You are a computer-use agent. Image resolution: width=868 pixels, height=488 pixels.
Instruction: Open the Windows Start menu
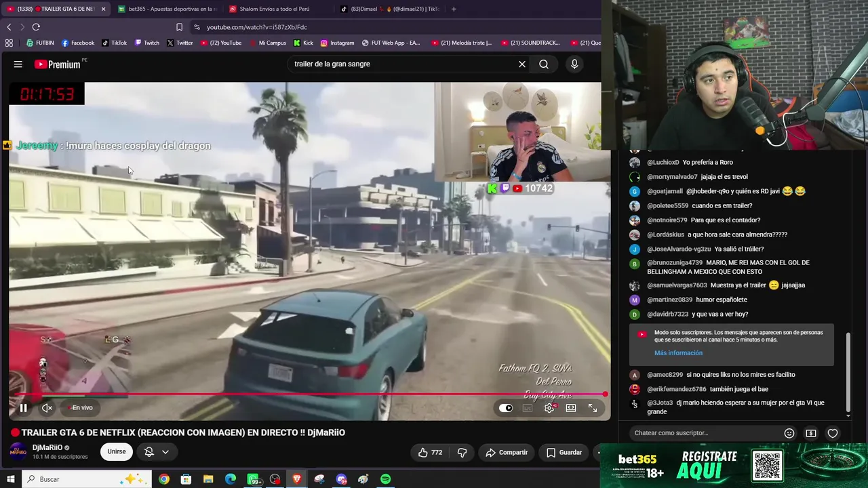(10, 479)
